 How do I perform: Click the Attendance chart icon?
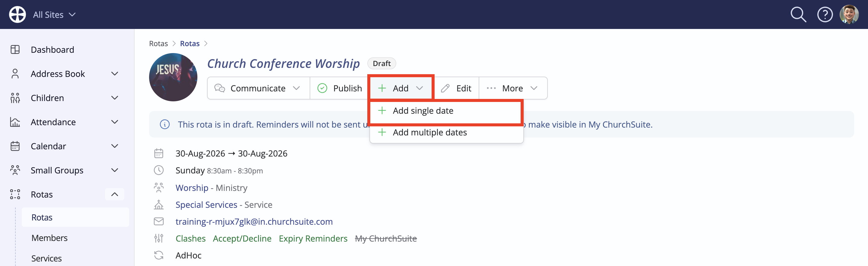click(15, 122)
